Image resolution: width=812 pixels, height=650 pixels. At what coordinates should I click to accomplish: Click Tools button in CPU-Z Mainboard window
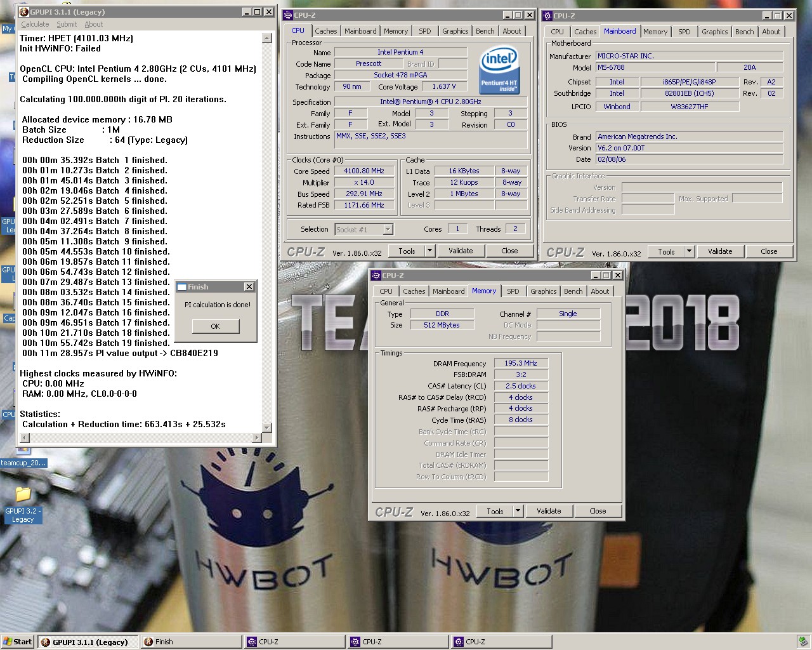(x=666, y=251)
